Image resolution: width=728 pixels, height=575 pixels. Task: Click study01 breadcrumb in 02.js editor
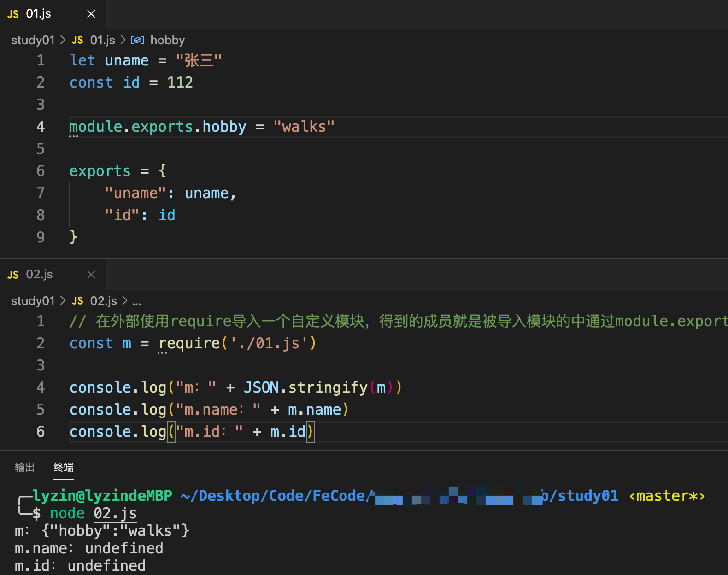(33, 301)
